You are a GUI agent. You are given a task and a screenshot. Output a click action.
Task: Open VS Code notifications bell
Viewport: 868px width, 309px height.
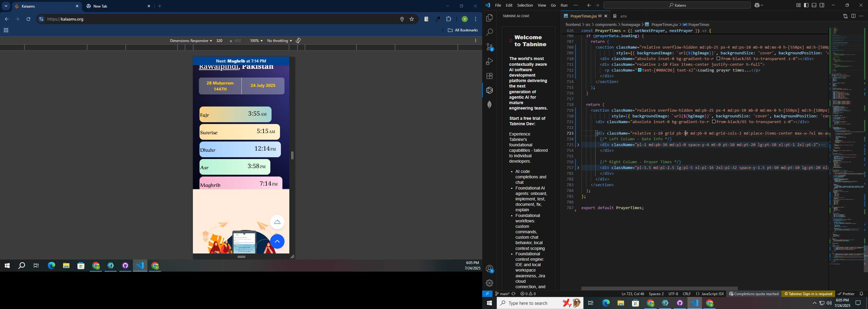[x=861, y=294]
